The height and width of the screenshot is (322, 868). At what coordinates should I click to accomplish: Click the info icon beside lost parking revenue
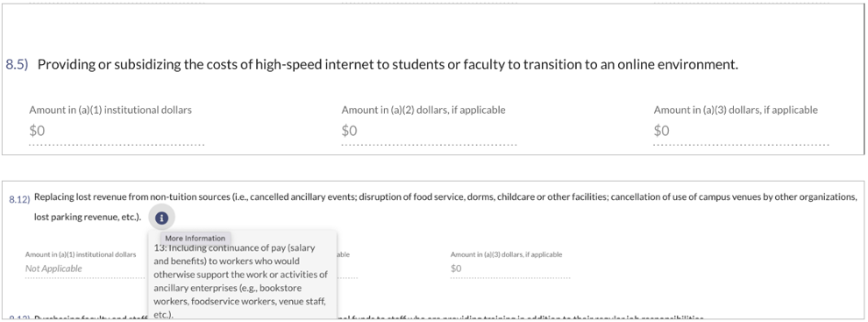click(161, 218)
